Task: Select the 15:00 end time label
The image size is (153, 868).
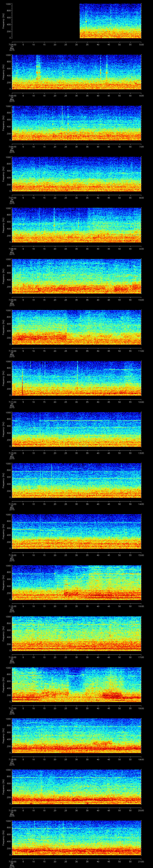Action: point(141,555)
